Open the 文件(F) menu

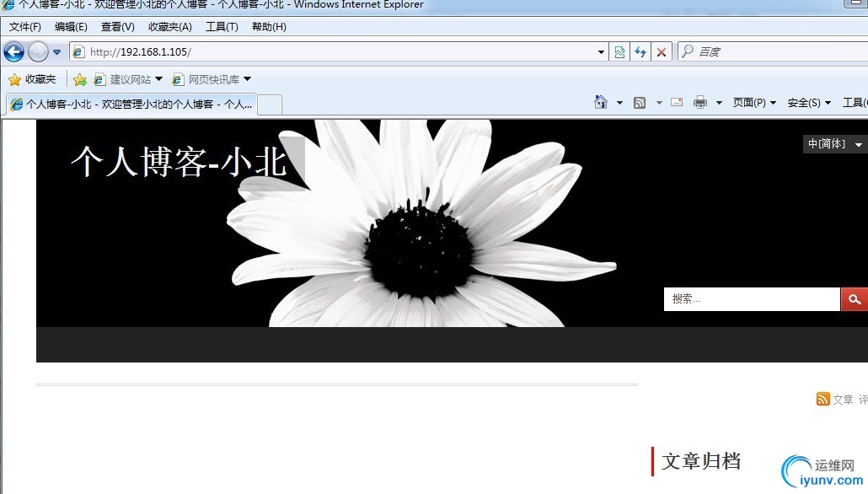[25, 27]
